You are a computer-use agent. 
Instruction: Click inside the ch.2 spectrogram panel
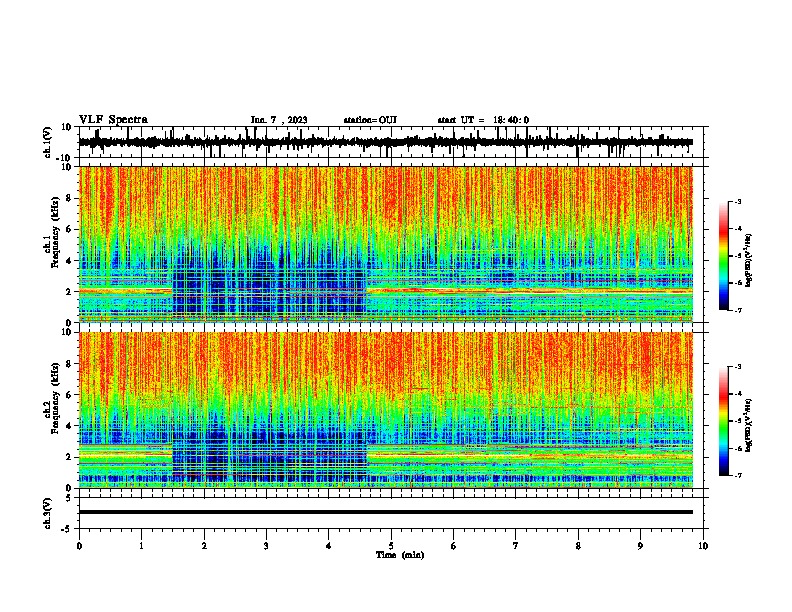386,410
